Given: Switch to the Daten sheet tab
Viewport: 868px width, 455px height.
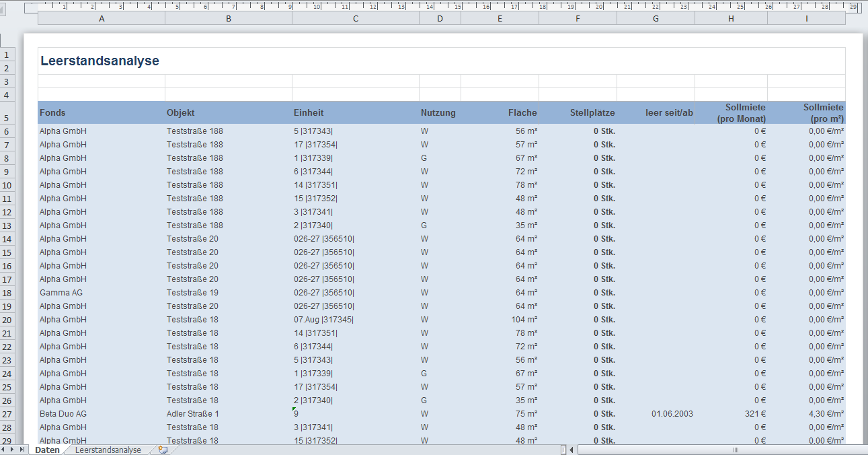Looking at the screenshot, I should 47,450.
